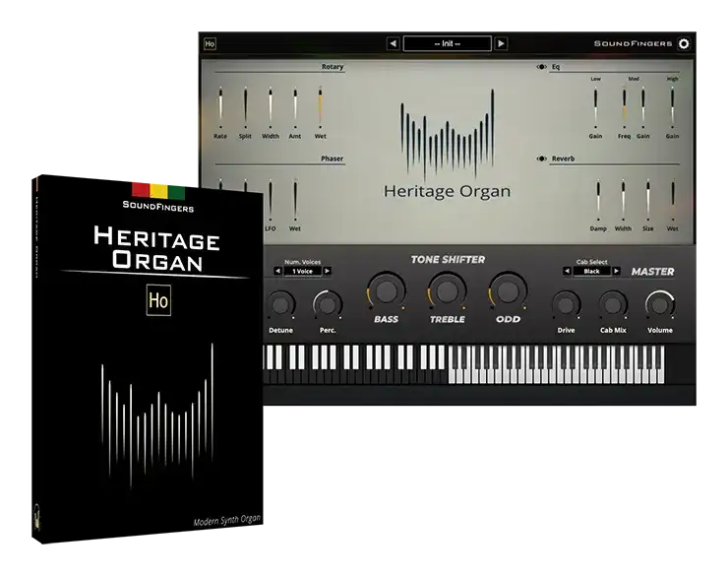Open the Init preset selector
The image size is (728, 576).
click(x=447, y=43)
